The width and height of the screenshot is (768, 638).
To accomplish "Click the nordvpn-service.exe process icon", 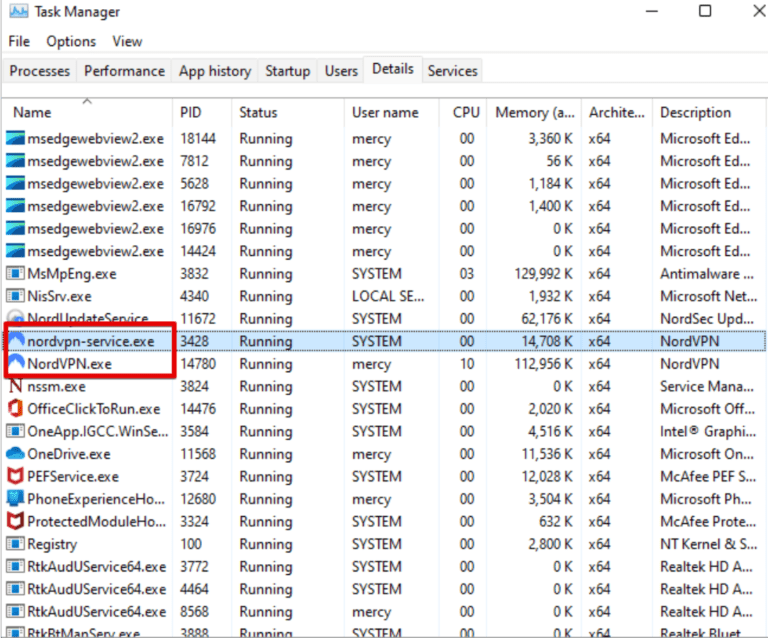I will 15,341.
